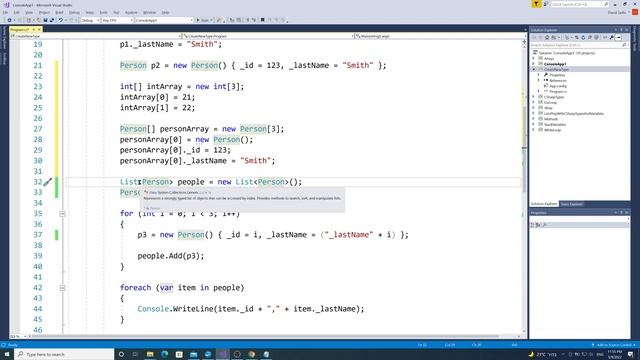This screenshot has height=360, width=640.
Task: Open the Build menu
Action: pos(59,13)
